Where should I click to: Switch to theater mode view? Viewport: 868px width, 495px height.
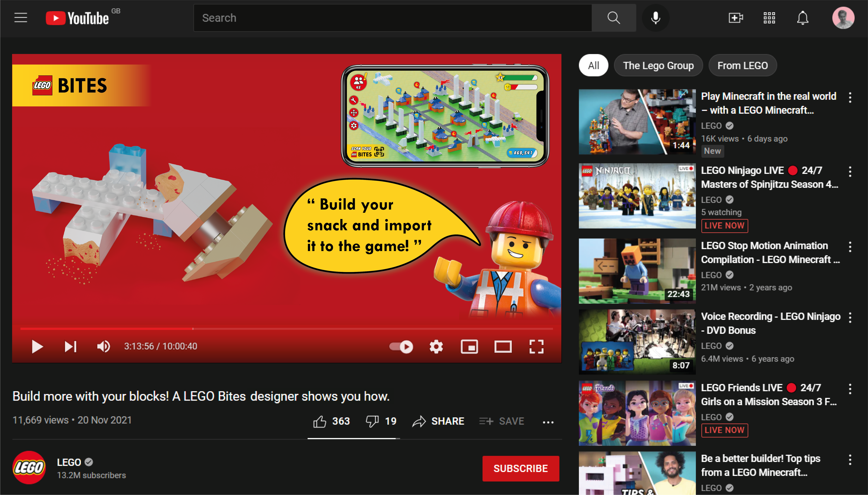coord(503,346)
